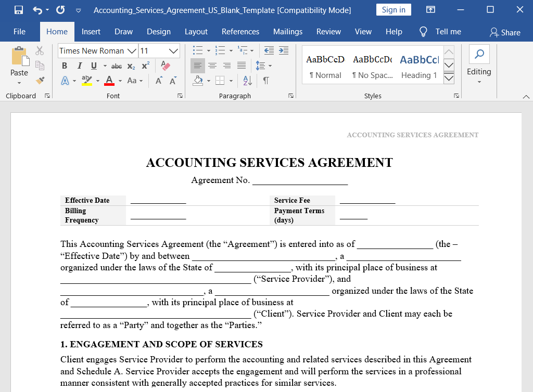The image size is (533, 392).
Task: Sort the selected text alphabetically
Action: pos(247,81)
